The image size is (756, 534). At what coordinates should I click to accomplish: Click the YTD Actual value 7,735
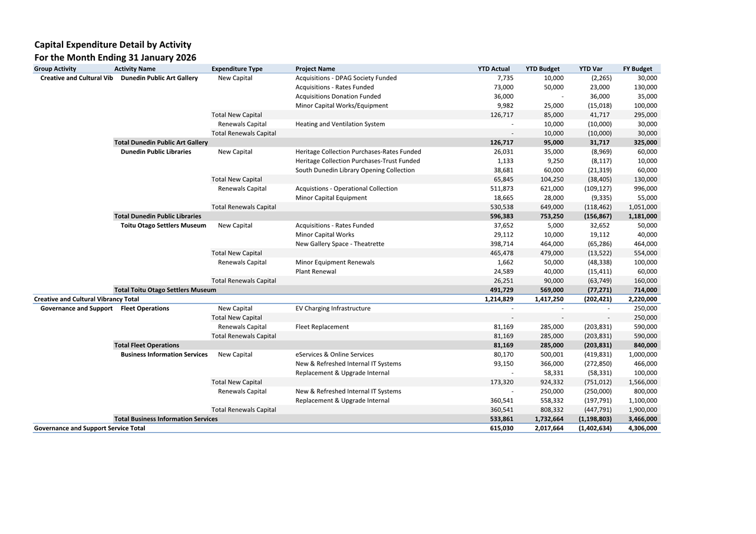(505, 78)
